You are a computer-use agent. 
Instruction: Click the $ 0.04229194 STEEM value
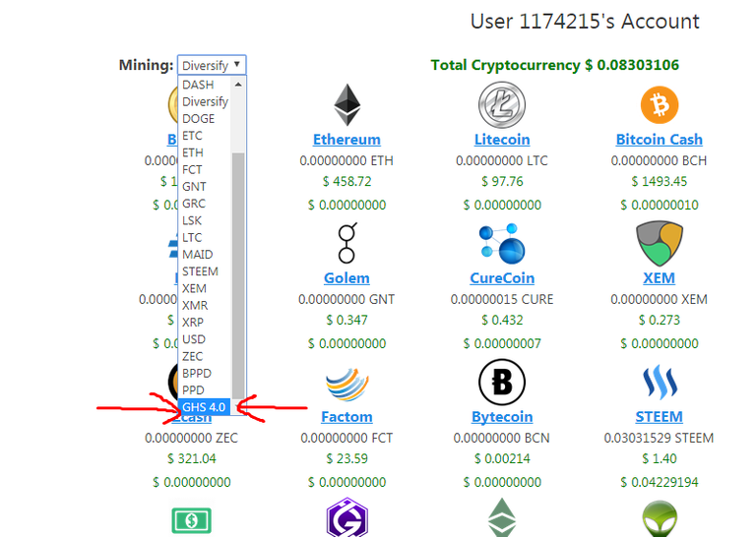660,482
